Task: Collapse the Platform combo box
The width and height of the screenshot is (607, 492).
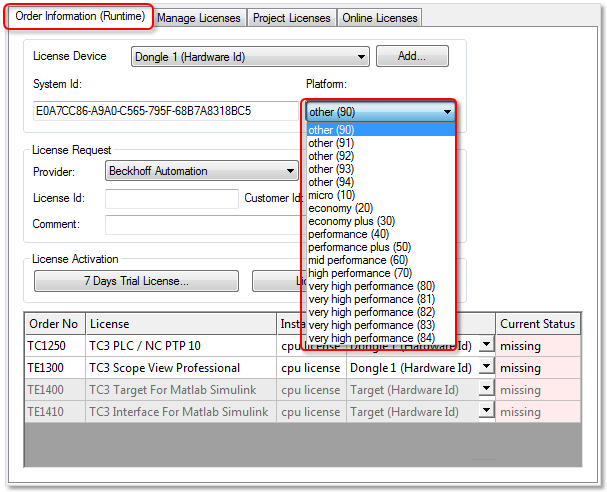Action: [x=381, y=112]
